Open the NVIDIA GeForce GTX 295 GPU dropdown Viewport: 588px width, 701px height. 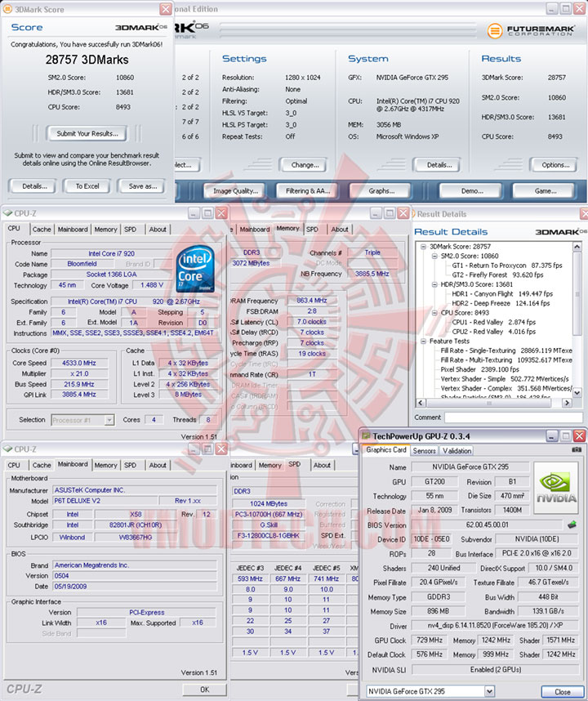click(490, 690)
